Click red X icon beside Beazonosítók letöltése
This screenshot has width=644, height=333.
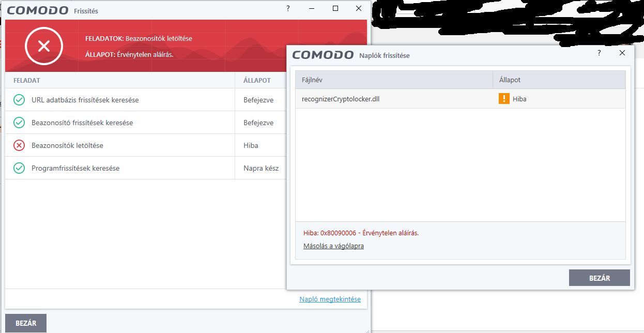click(19, 145)
